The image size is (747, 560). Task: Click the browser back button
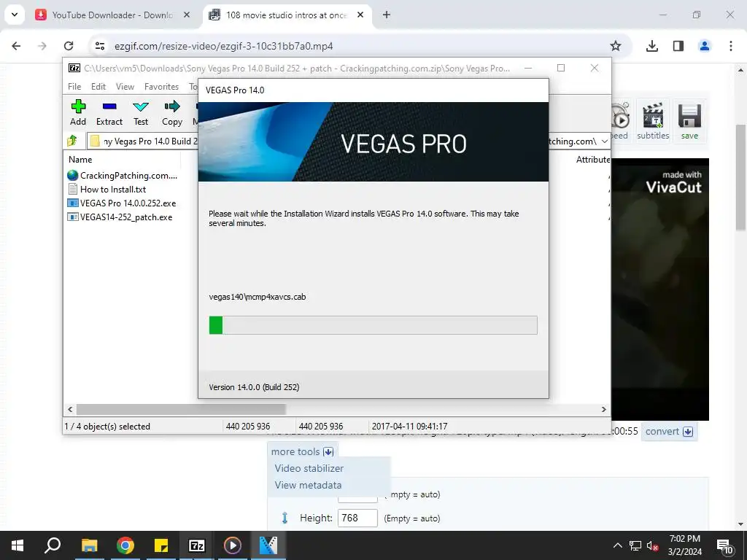(16, 46)
